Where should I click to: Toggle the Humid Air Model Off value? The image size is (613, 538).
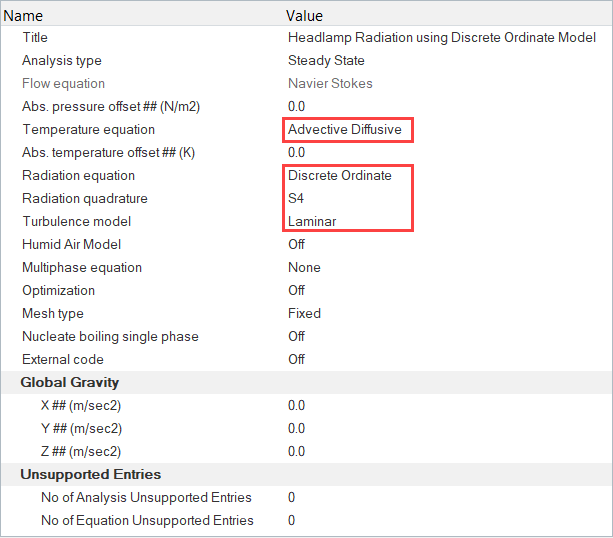tap(297, 245)
